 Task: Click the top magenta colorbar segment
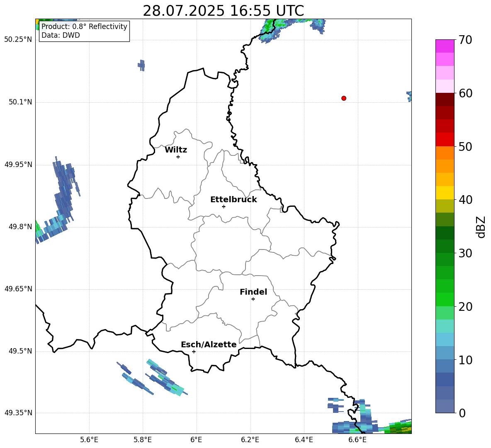(x=445, y=46)
